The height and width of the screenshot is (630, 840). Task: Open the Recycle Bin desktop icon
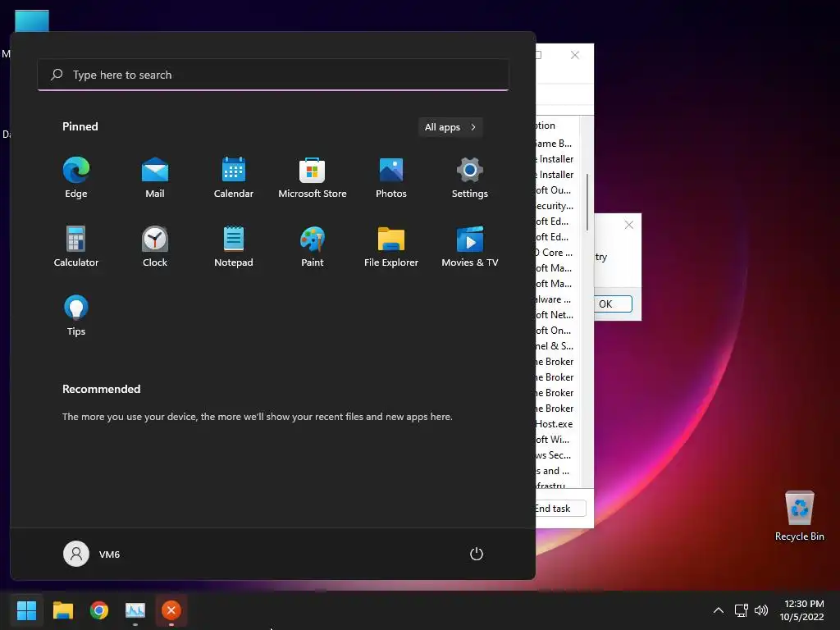point(799,516)
